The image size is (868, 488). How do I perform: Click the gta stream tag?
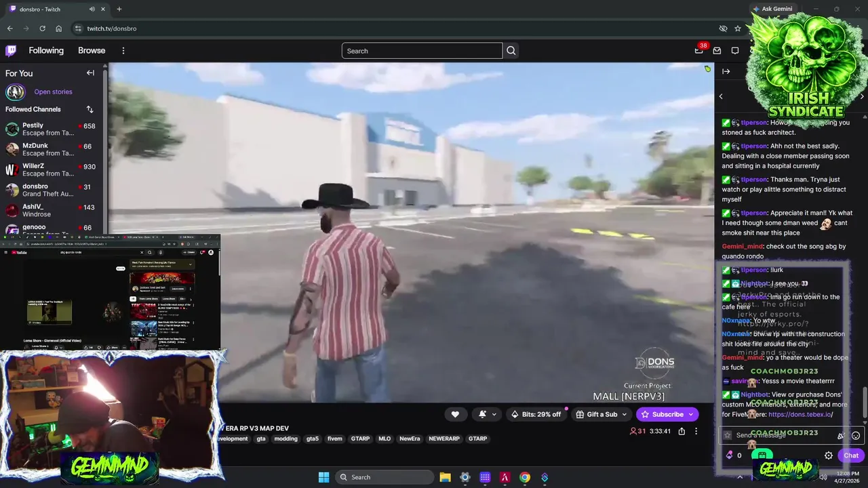point(261,439)
